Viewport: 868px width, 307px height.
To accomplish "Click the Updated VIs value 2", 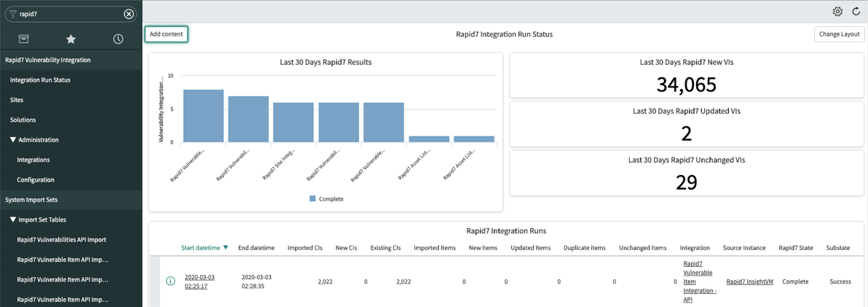I will click(687, 133).
